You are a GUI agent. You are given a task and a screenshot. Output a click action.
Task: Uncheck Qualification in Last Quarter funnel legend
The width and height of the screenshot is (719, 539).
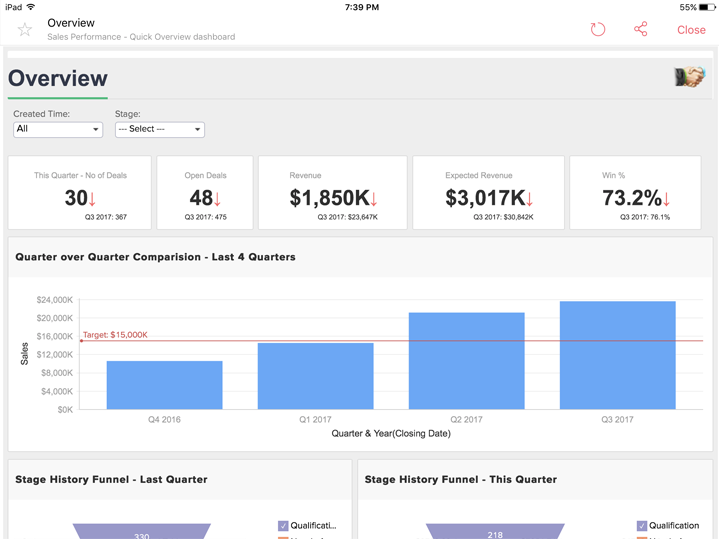coord(283,525)
